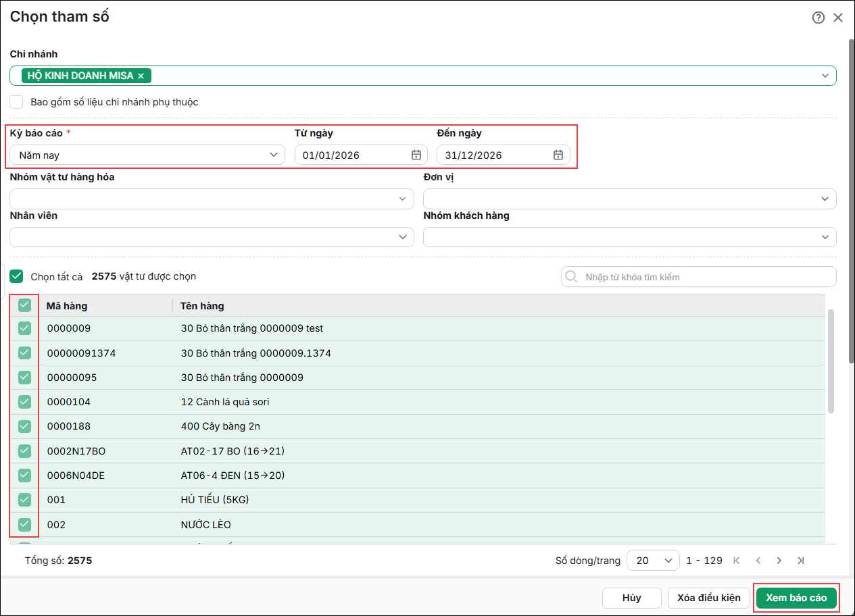This screenshot has height=616, width=855.
Task: Open the Nhóm khách hàng dropdown
Action: pyautogui.click(x=630, y=237)
